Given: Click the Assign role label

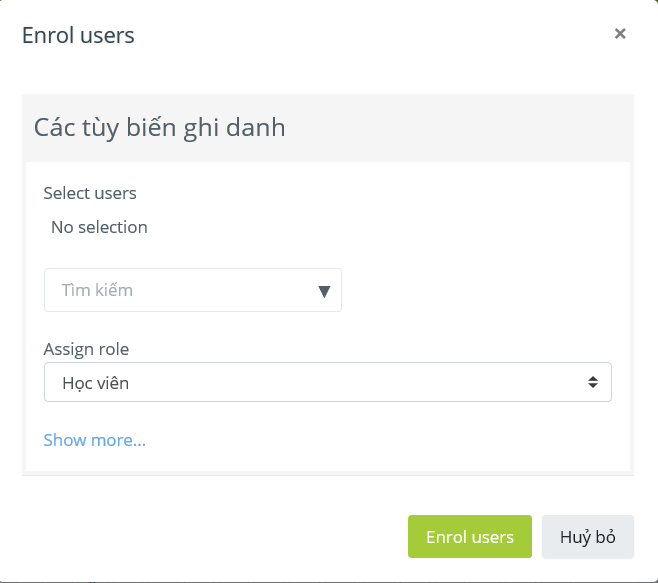Looking at the screenshot, I should [86, 349].
